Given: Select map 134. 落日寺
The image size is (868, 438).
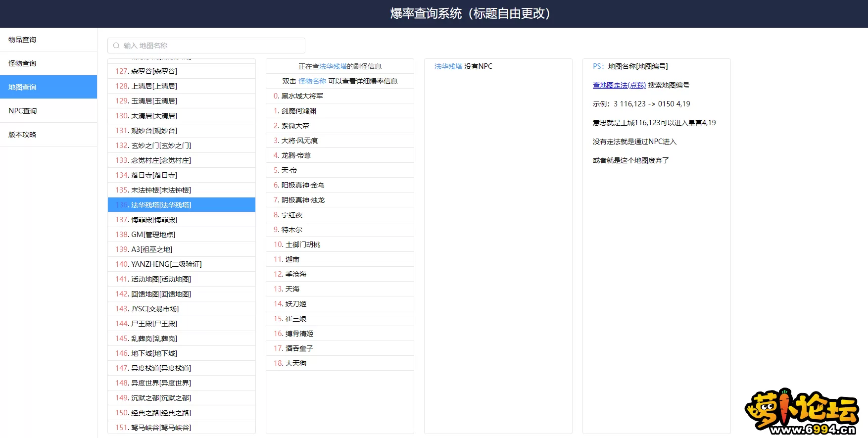Looking at the screenshot, I should pyautogui.click(x=182, y=175).
